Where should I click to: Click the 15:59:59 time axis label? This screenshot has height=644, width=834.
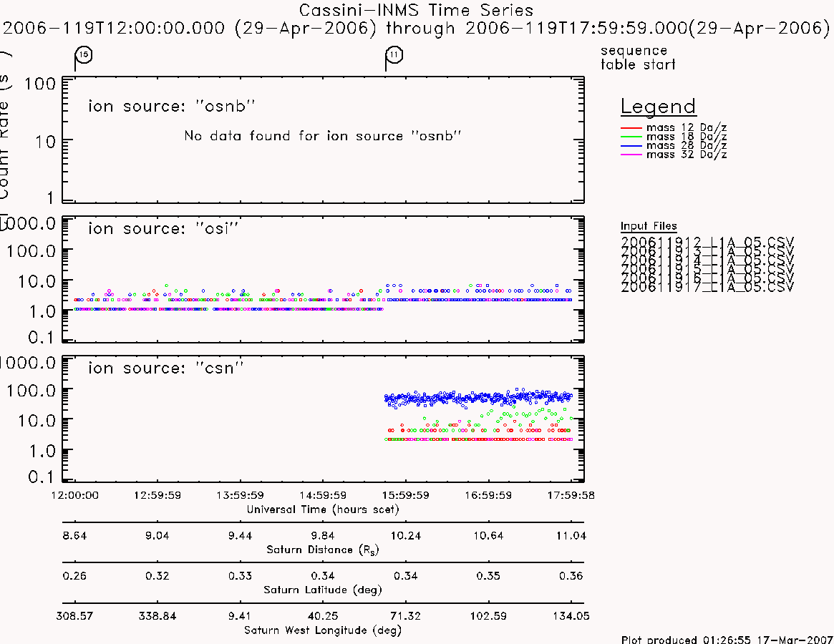(x=406, y=495)
